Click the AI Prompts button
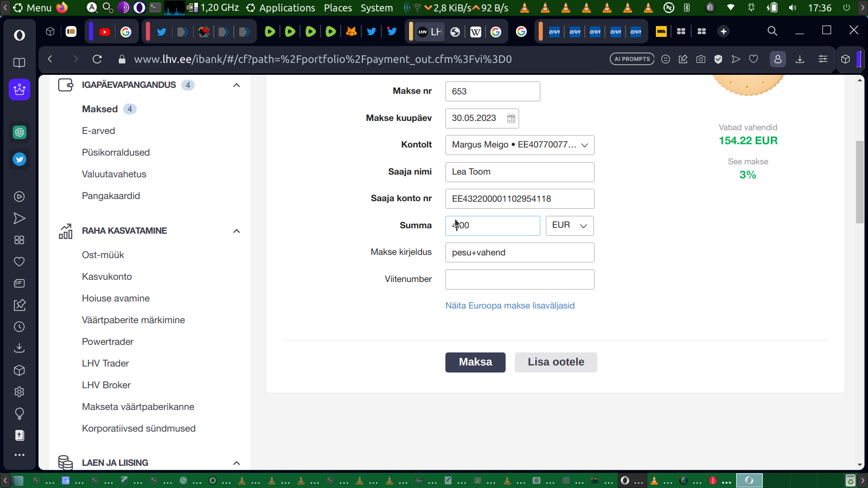 pos(632,59)
